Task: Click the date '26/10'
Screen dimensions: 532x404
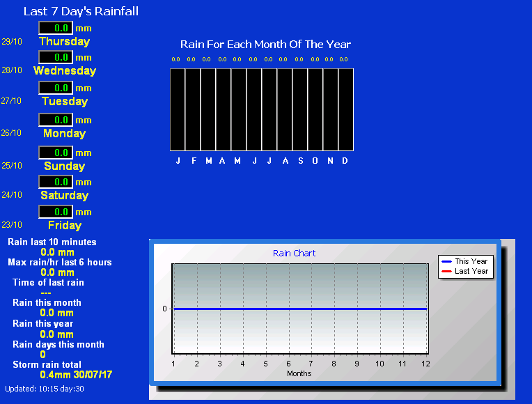Action: tap(11, 133)
